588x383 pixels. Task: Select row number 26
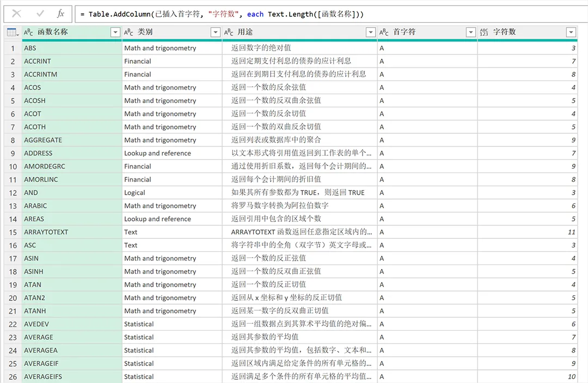pos(13,376)
